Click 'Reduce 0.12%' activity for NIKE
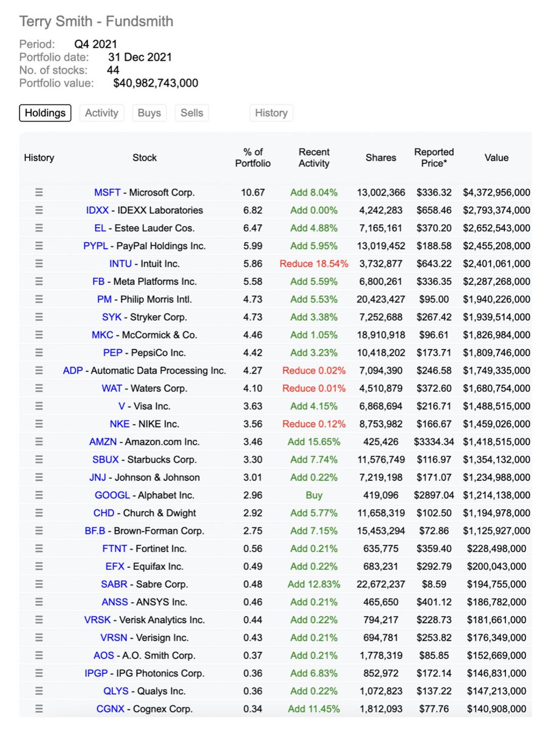This screenshot has height=729, width=560. click(x=314, y=424)
